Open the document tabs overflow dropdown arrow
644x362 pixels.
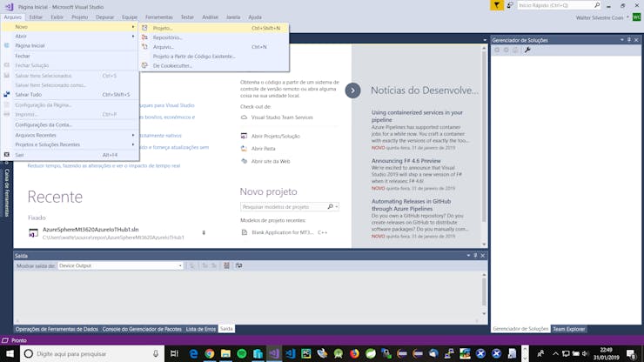point(485,40)
